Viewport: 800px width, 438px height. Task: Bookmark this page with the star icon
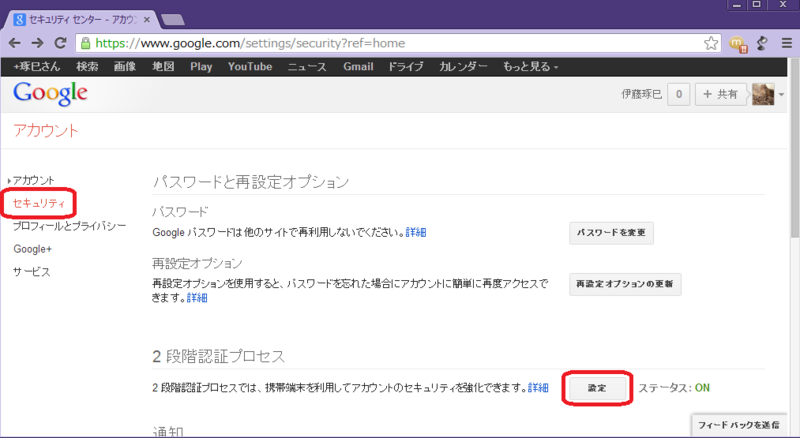(711, 43)
